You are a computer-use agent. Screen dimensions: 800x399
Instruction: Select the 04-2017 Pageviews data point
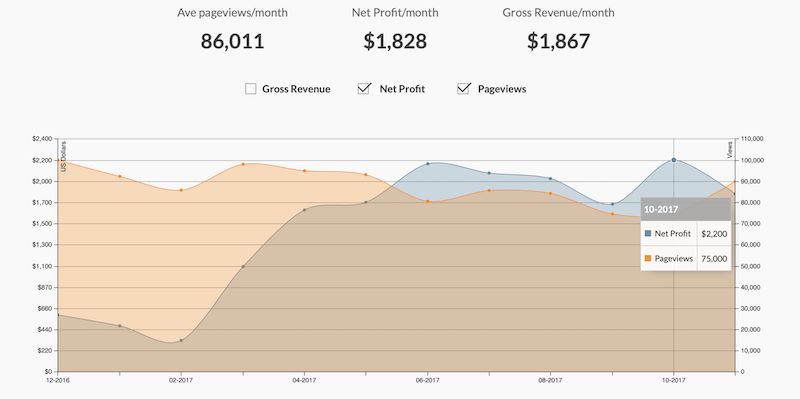(305, 170)
